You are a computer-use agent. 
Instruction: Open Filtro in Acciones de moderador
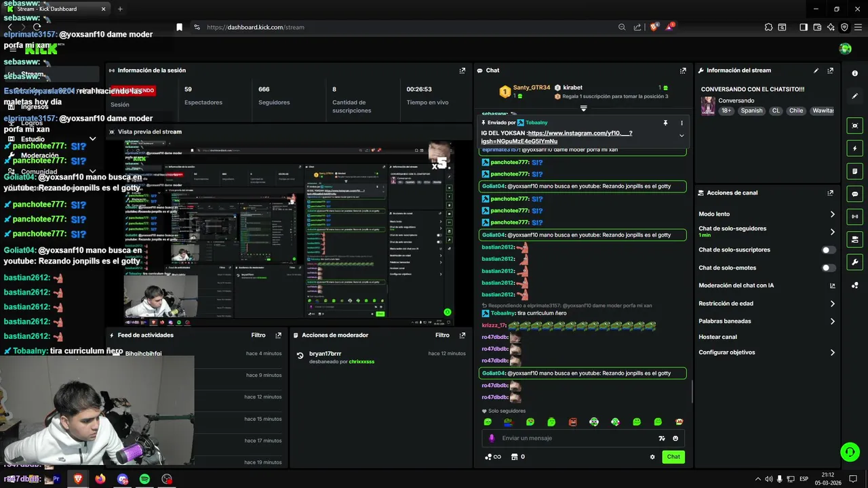[442, 335]
